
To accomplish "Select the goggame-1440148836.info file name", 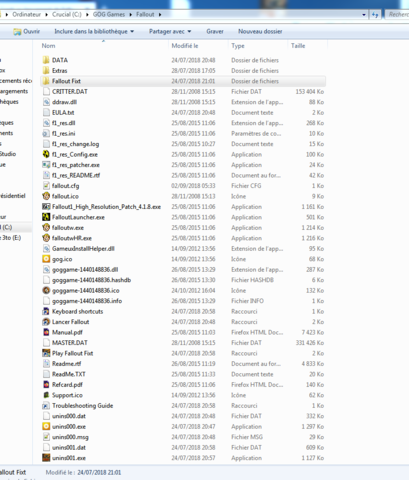I will pos(87,301).
